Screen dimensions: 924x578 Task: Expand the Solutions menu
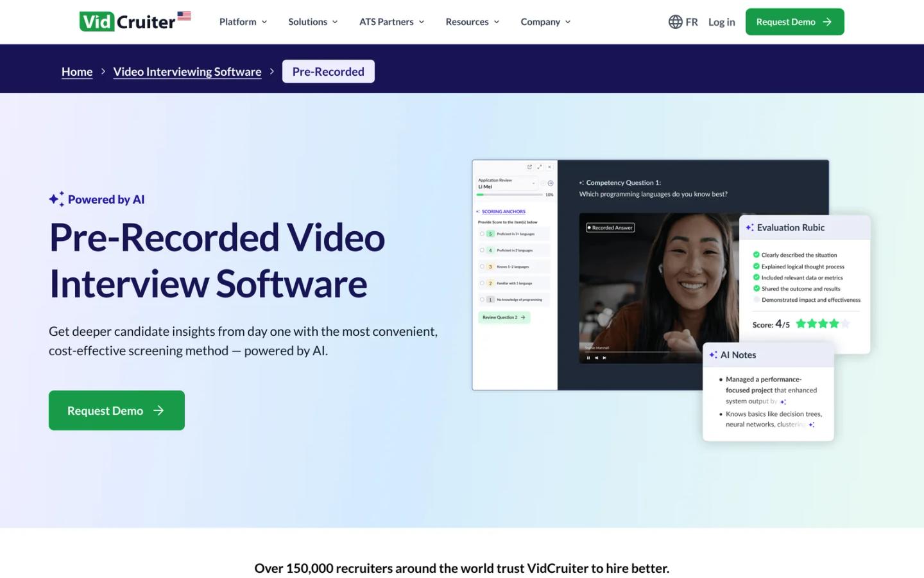(313, 22)
